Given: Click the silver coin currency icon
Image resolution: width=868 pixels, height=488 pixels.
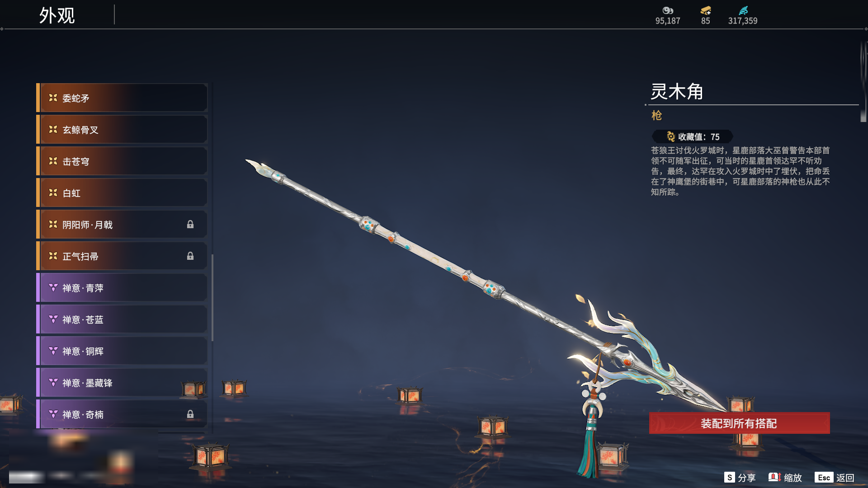Looking at the screenshot, I should [x=668, y=10].
